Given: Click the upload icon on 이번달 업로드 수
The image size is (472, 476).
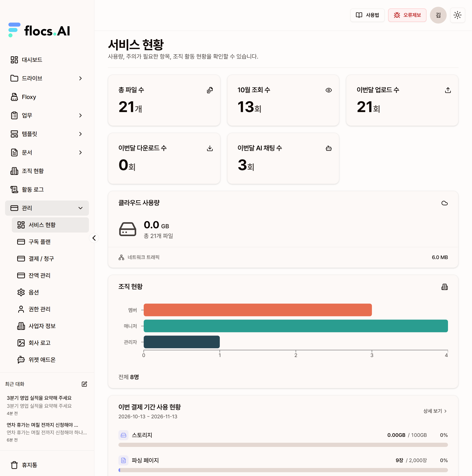Looking at the screenshot, I should pos(448,90).
